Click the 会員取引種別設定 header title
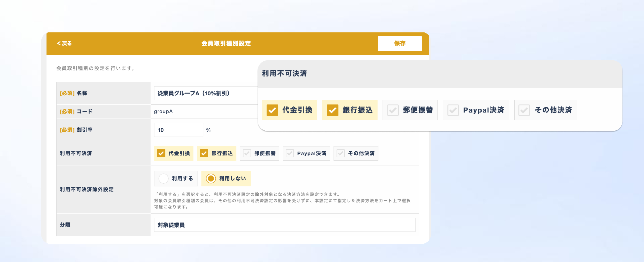The image size is (644, 262). click(x=226, y=43)
